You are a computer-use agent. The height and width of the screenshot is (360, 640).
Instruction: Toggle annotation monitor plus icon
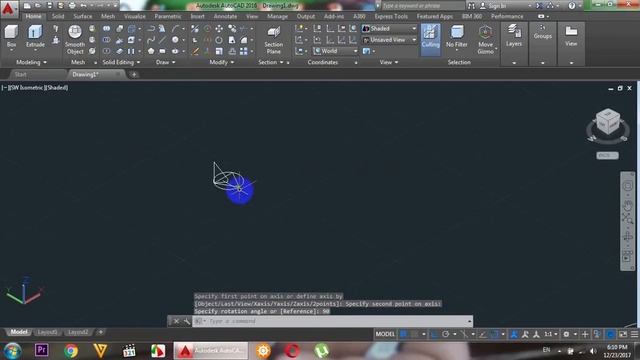[x=585, y=334]
